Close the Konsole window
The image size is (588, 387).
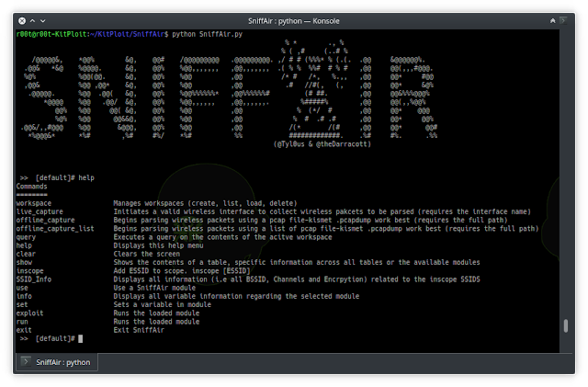pos(22,21)
